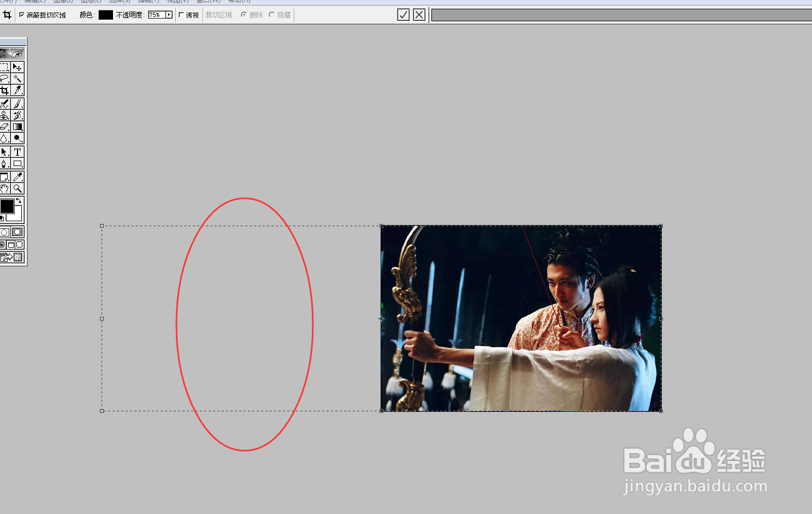
Task: Choose the 删除 radio button
Action: pos(244,15)
